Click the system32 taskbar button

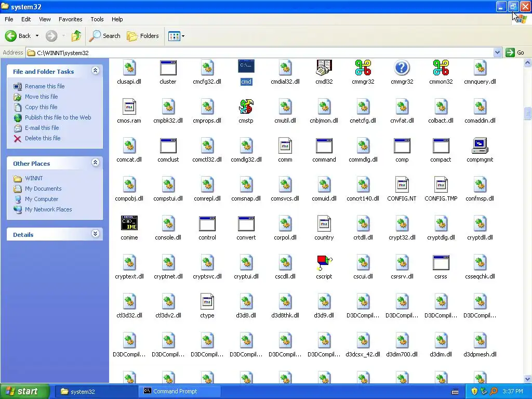96,391
